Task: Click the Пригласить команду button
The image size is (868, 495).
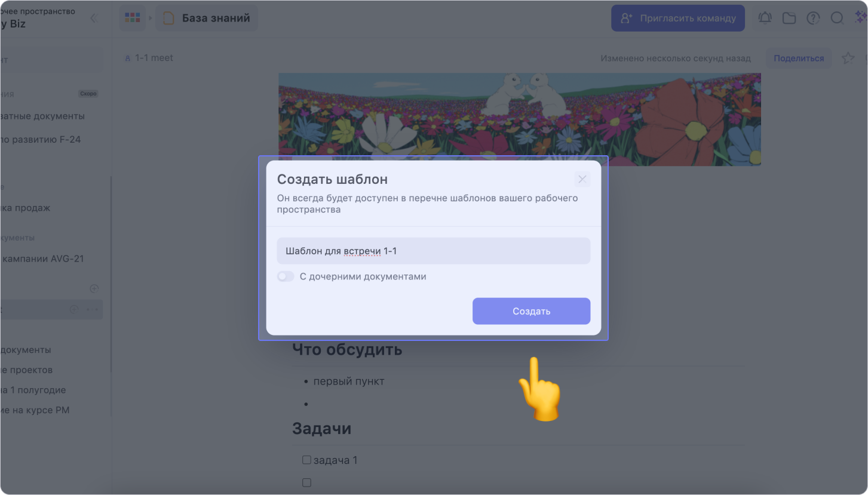Action: point(678,18)
